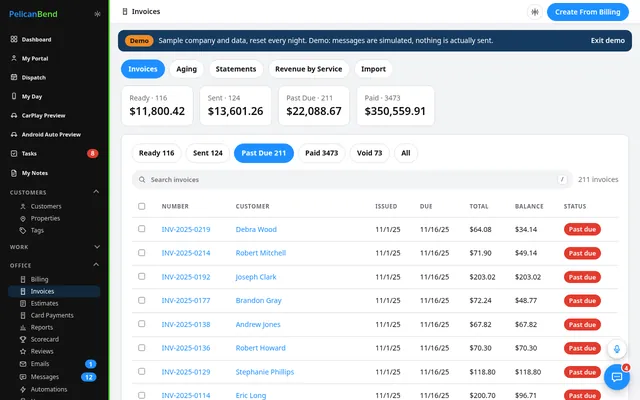The height and width of the screenshot is (400, 640).
Task: Open customer Joseph Clark link
Action: click(x=256, y=277)
